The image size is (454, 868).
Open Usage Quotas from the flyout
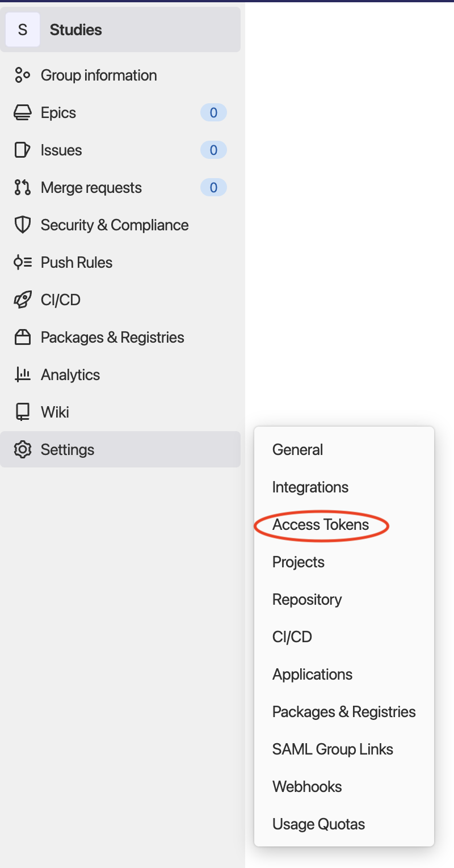coord(318,824)
